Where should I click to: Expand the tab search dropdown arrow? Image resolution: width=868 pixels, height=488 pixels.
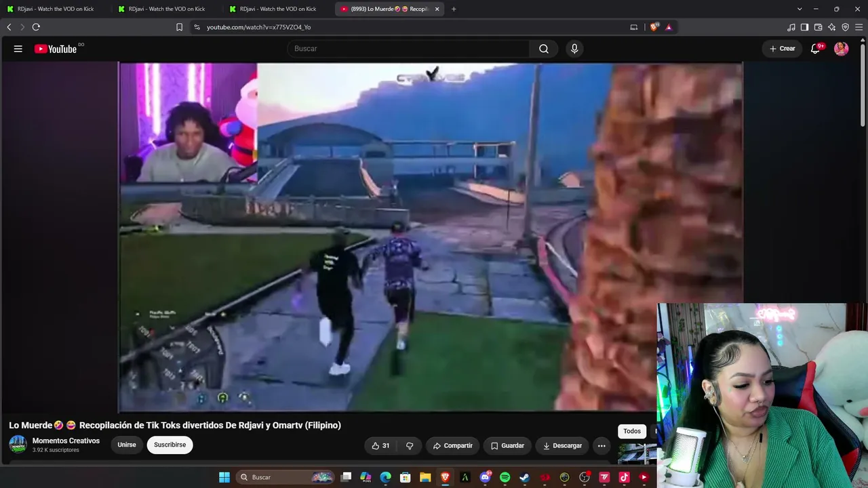(x=800, y=9)
